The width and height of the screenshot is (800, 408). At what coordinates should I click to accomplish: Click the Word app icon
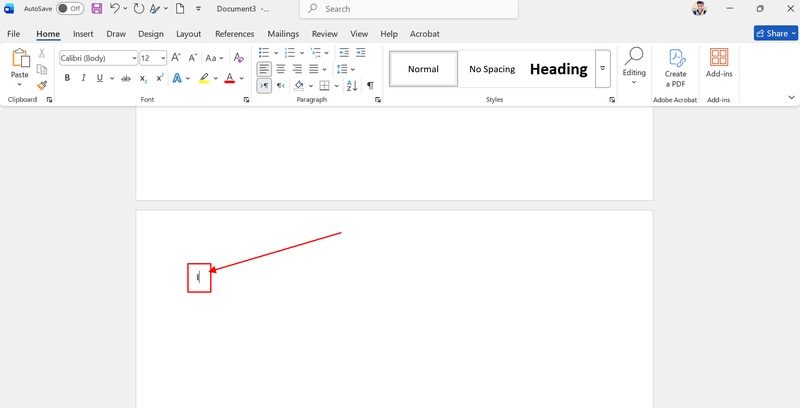point(9,8)
